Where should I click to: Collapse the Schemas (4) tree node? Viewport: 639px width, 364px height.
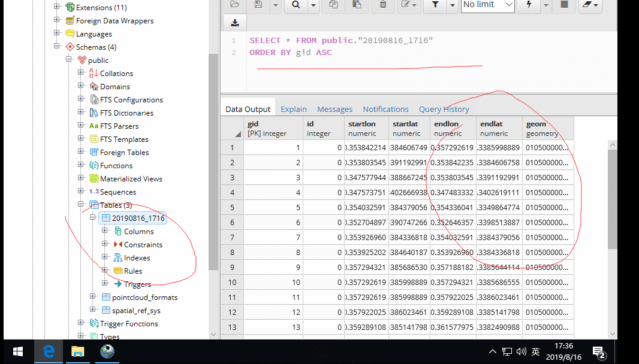coord(57,47)
